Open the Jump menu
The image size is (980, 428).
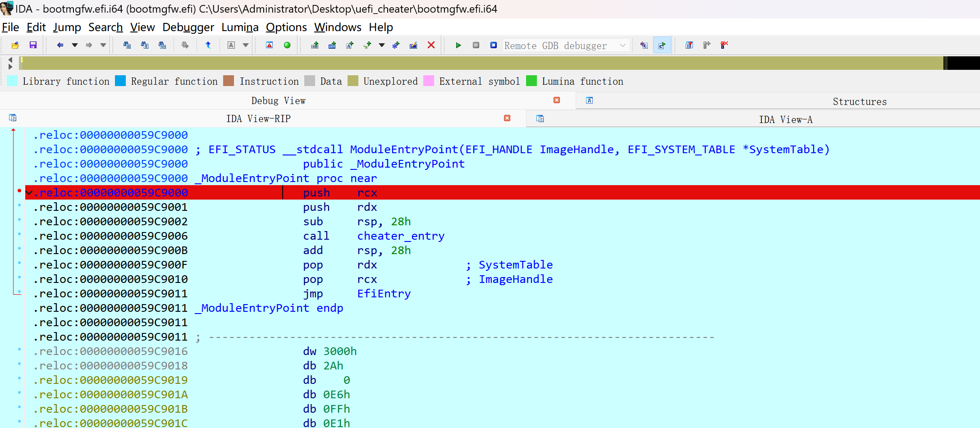pyautogui.click(x=67, y=27)
